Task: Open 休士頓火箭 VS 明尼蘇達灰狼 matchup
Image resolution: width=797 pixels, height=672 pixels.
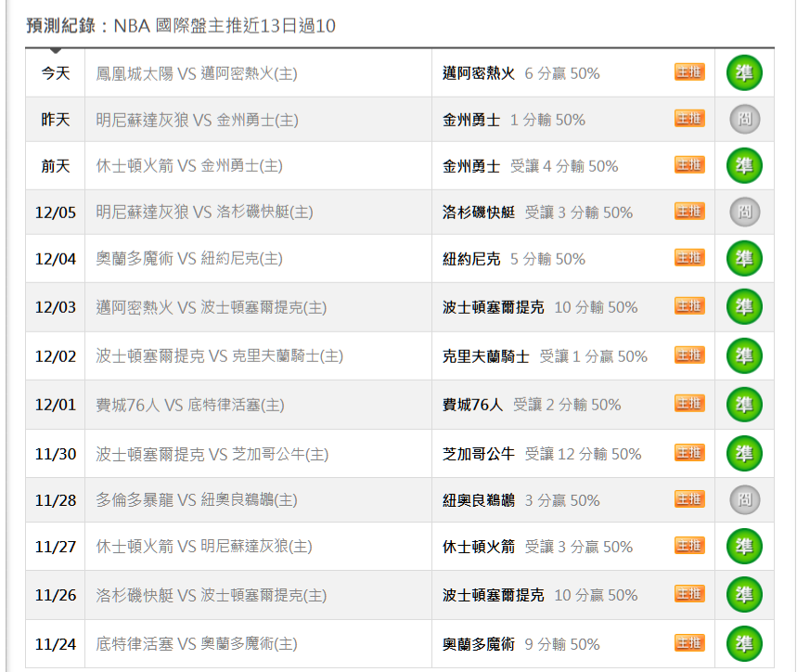Action: (x=204, y=547)
